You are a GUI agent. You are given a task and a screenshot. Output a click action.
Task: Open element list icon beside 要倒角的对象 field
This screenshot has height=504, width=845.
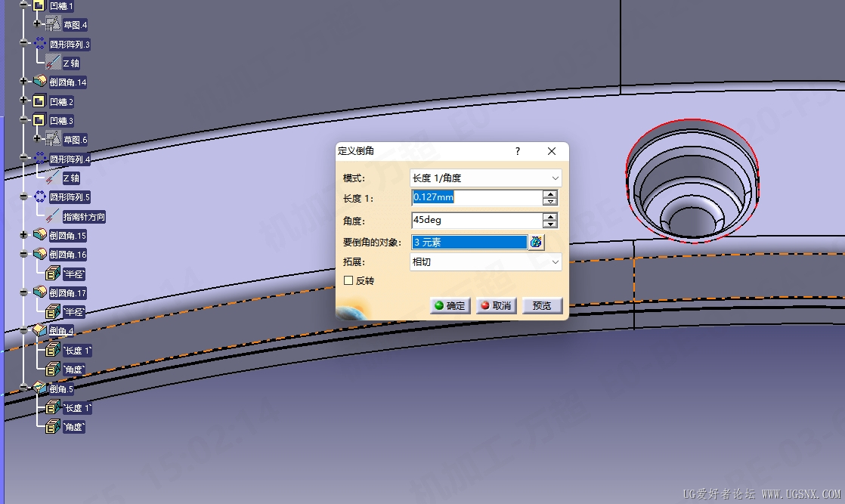(x=536, y=242)
